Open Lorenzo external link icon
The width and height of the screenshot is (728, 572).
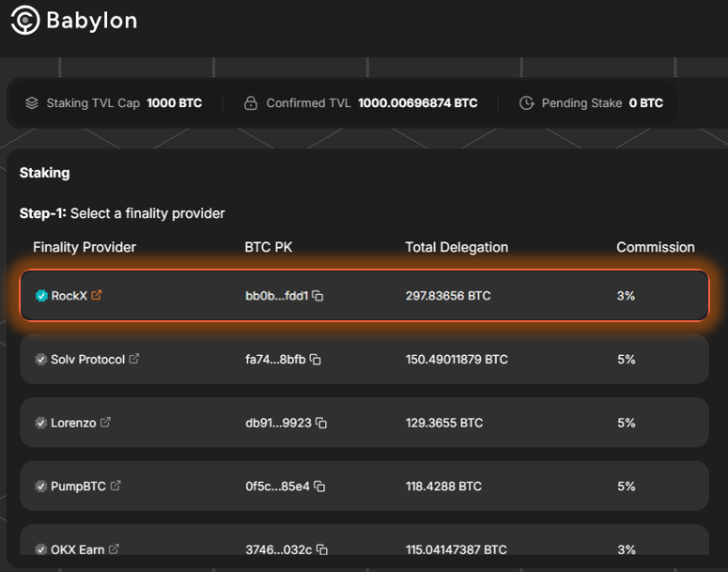[x=105, y=422]
